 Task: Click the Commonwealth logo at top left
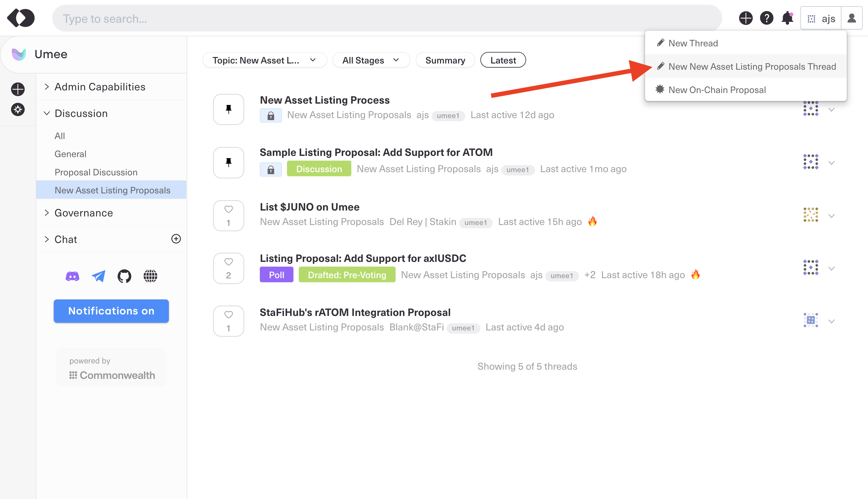coord(21,18)
